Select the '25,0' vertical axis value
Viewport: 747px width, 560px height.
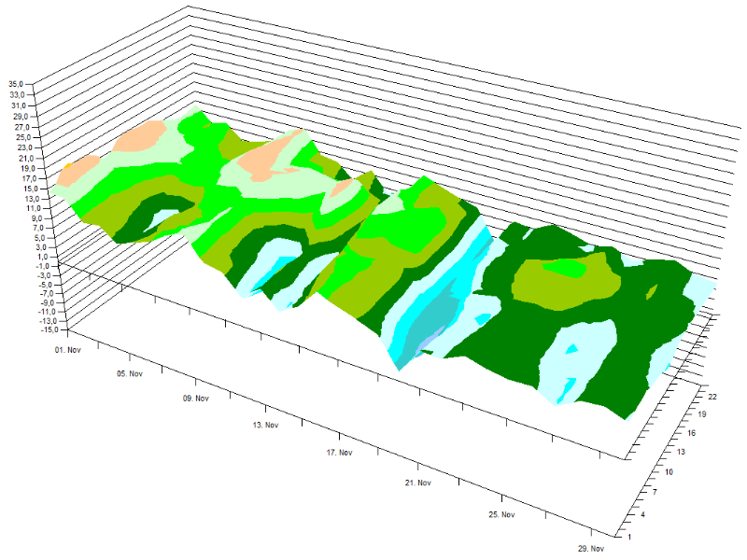click(x=23, y=137)
